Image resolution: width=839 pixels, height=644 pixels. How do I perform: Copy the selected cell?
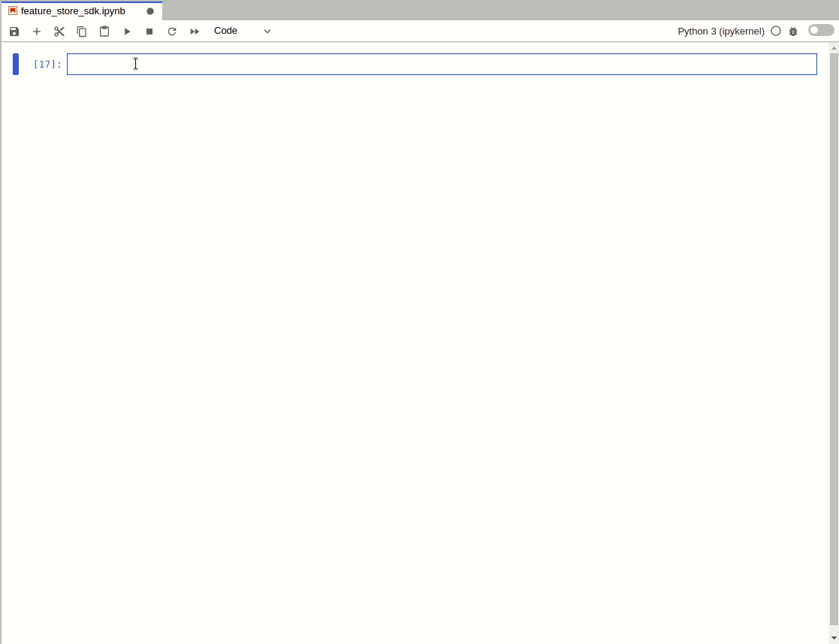81,32
